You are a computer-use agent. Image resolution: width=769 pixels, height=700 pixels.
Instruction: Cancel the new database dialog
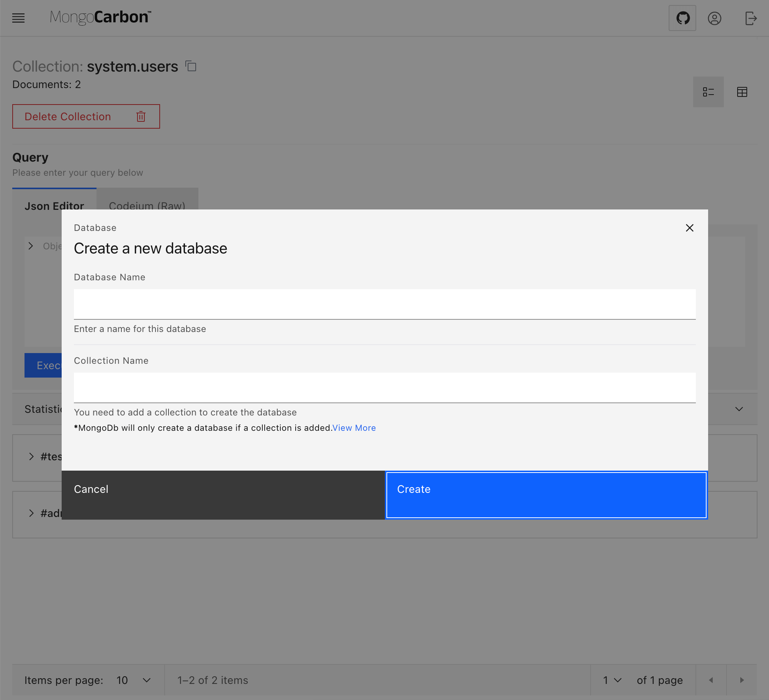[x=223, y=495]
